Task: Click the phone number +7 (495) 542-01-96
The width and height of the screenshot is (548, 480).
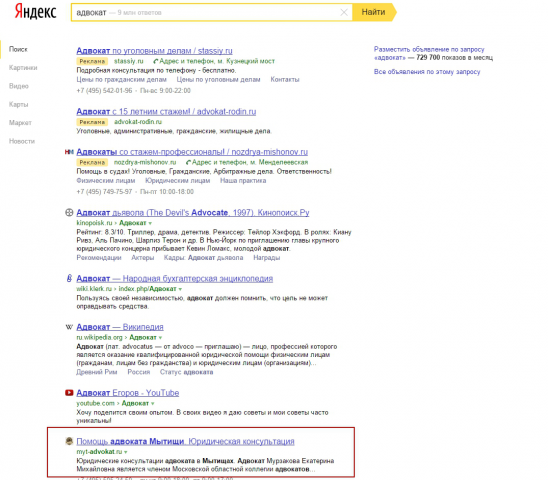Action: click(104, 91)
